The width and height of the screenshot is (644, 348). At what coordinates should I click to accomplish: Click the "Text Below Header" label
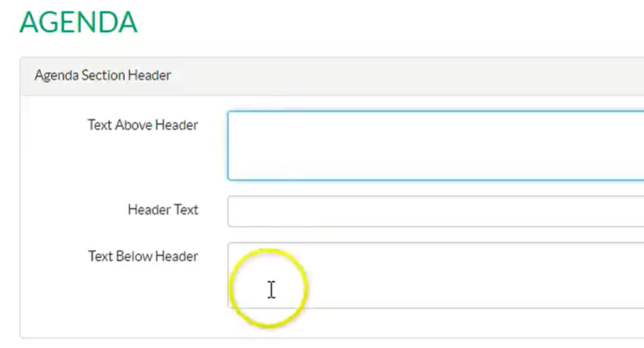(x=142, y=256)
